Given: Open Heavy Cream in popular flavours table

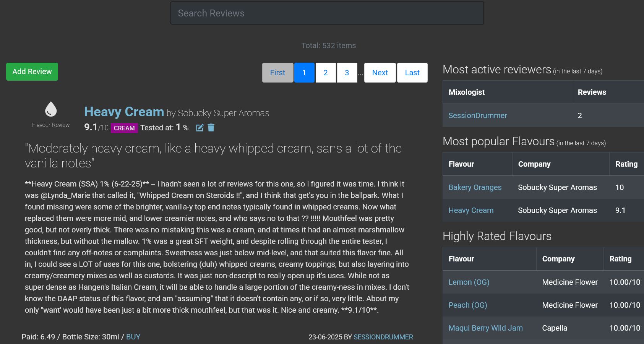Looking at the screenshot, I should pos(471,210).
